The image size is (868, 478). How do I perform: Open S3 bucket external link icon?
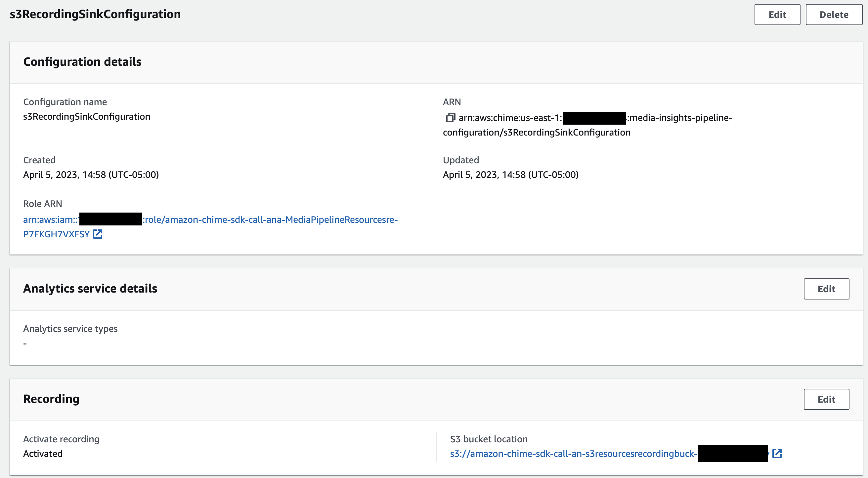pyautogui.click(x=777, y=454)
